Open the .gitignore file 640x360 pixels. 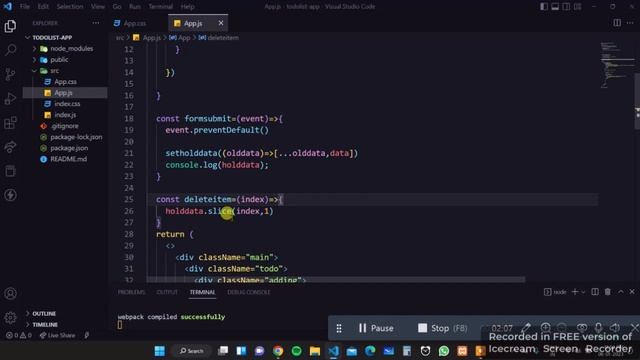65,126
